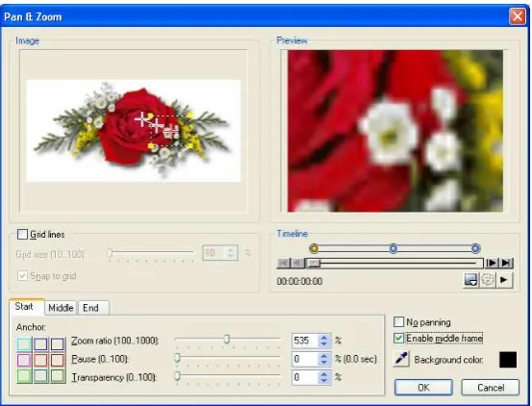The image size is (532, 406).
Task: Click the timeline scrubber thumb
Action: click(x=315, y=263)
